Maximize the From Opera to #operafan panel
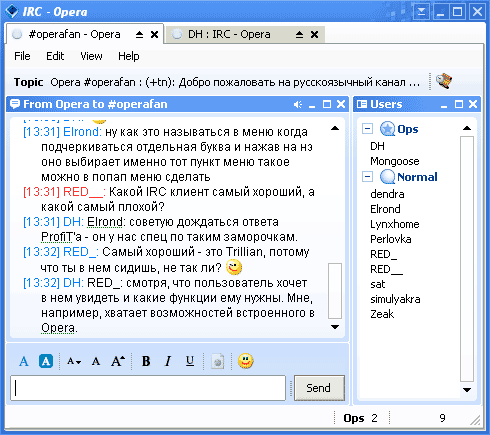Screen dimensions: 490x435 pos(327,104)
